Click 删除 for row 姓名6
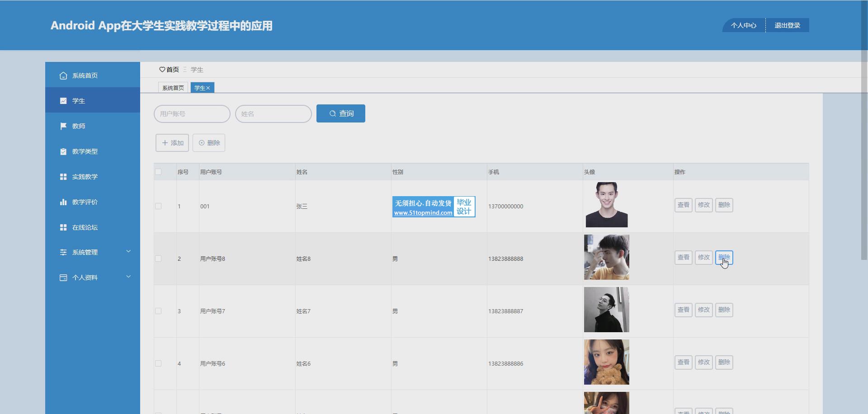Screen dimensions: 868x414 pyautogui.click(x=724, y=362)
